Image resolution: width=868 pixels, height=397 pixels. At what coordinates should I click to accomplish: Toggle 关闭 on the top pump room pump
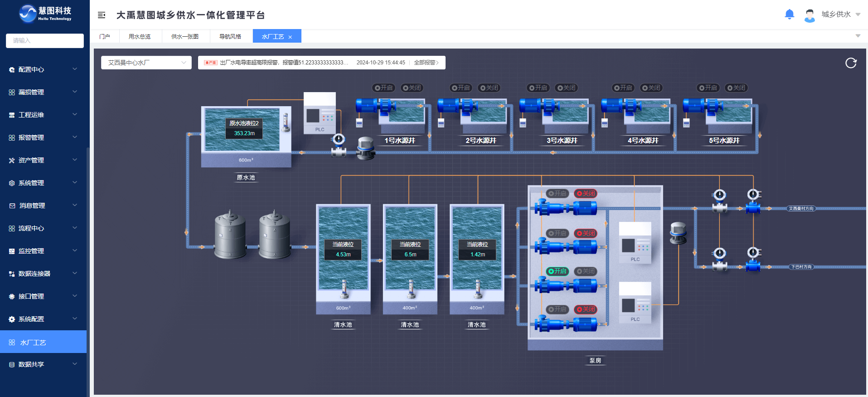pos(586,193)
